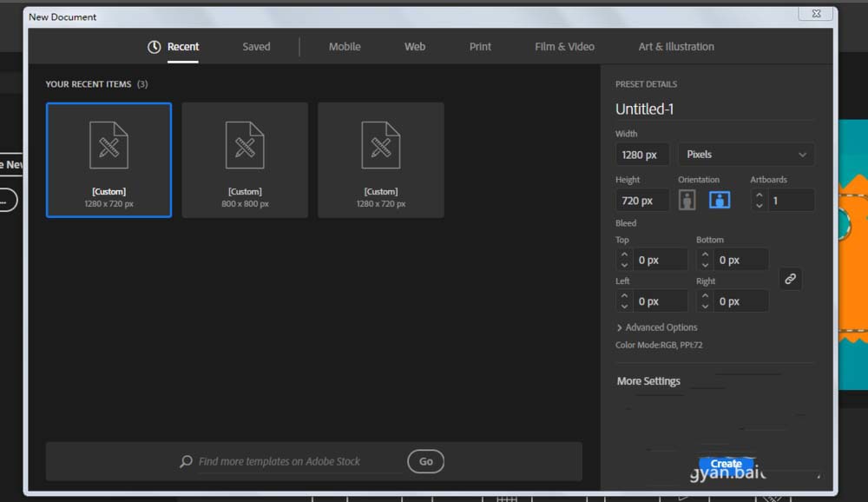
Task: Increase the Left bleed value
Action: point(624,296)
